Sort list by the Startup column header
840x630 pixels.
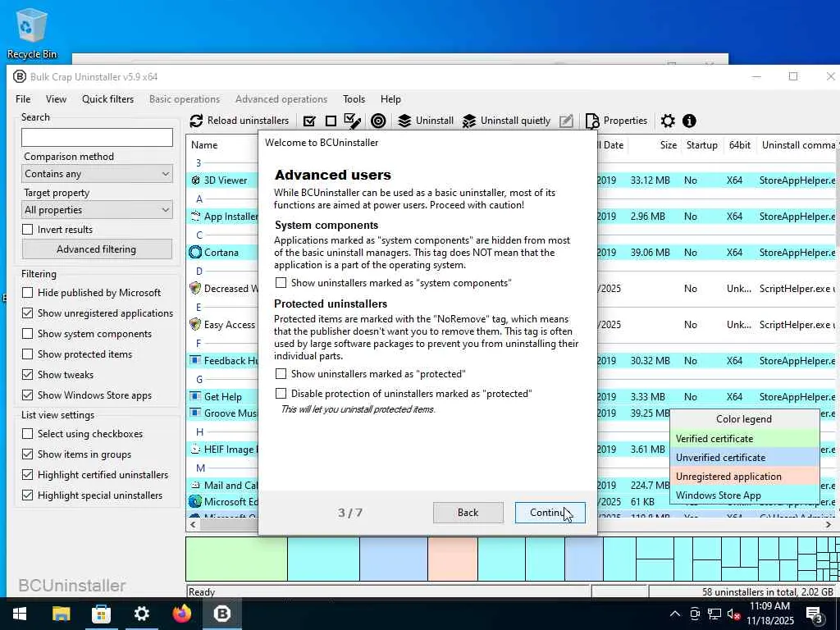702,145
